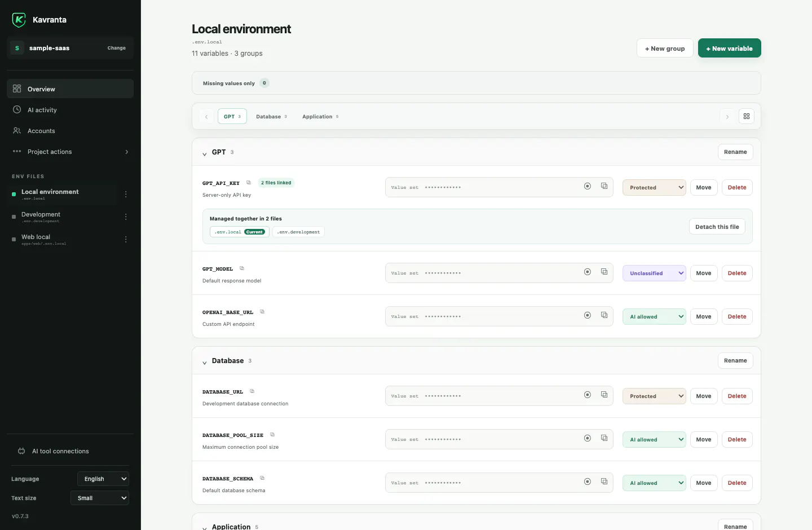The image size is (812, 530).
Task: Copy the GPT_API_KEY value
Action: (604, 186)
